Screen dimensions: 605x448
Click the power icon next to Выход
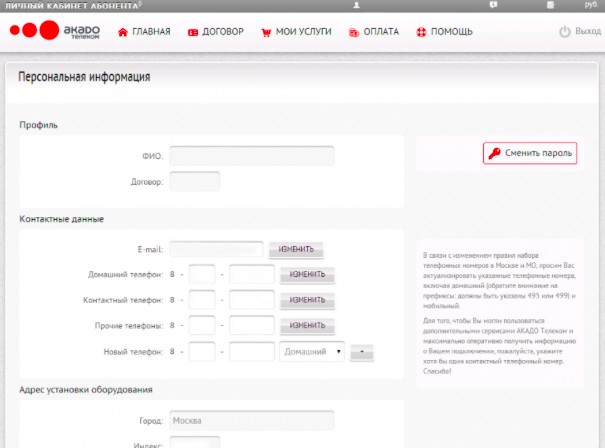click(565, 32)
